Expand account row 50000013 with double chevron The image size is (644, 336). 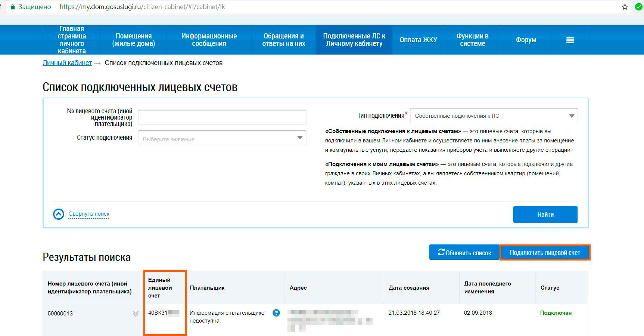pos(136,314)
